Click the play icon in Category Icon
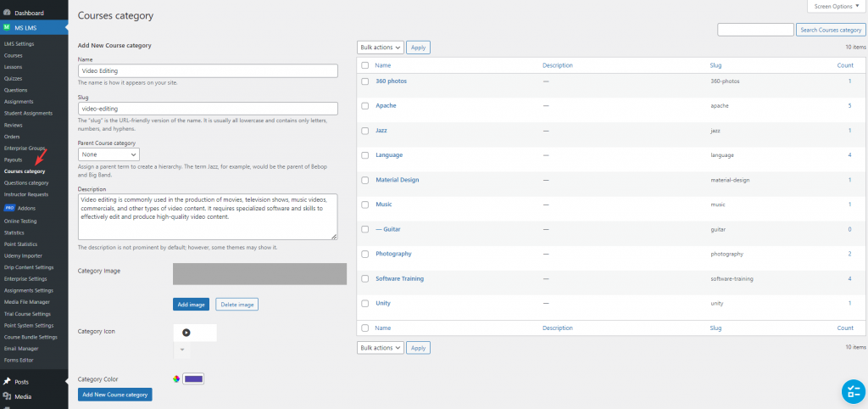 186,333
